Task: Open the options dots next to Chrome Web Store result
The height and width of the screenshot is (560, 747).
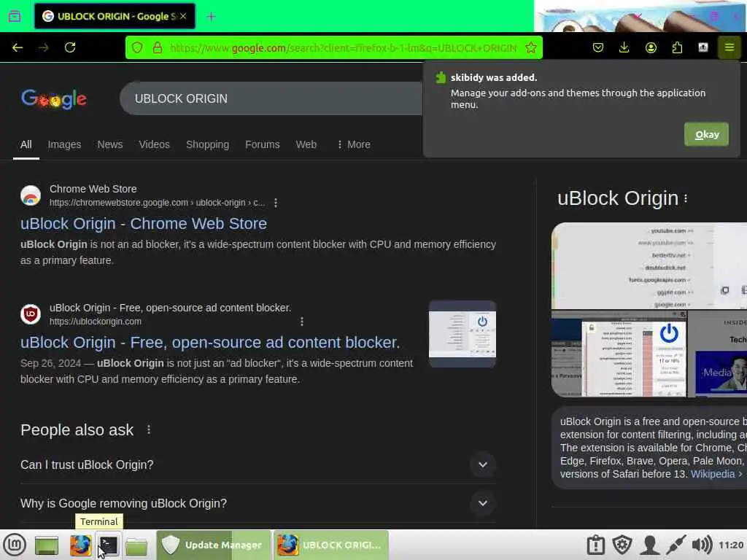Action: point(275,203)
